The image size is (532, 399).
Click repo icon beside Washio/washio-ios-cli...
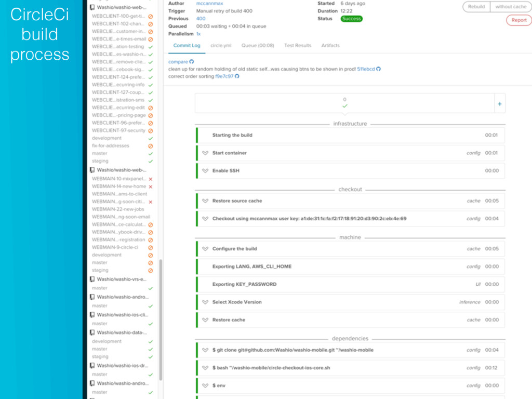pyautogui.click(x=92, y=315)
